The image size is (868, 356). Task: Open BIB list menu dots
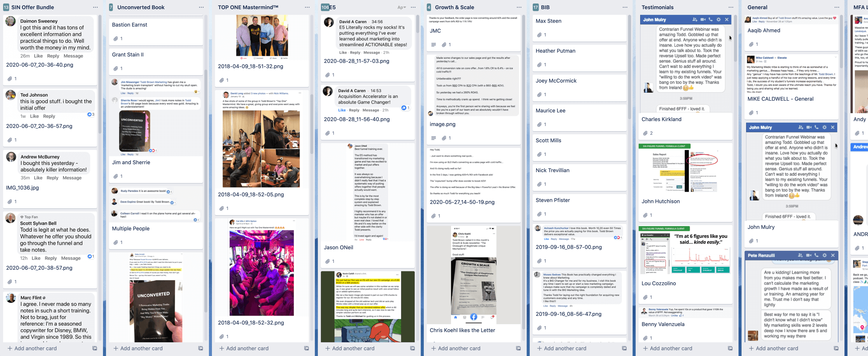click(625, 7)
